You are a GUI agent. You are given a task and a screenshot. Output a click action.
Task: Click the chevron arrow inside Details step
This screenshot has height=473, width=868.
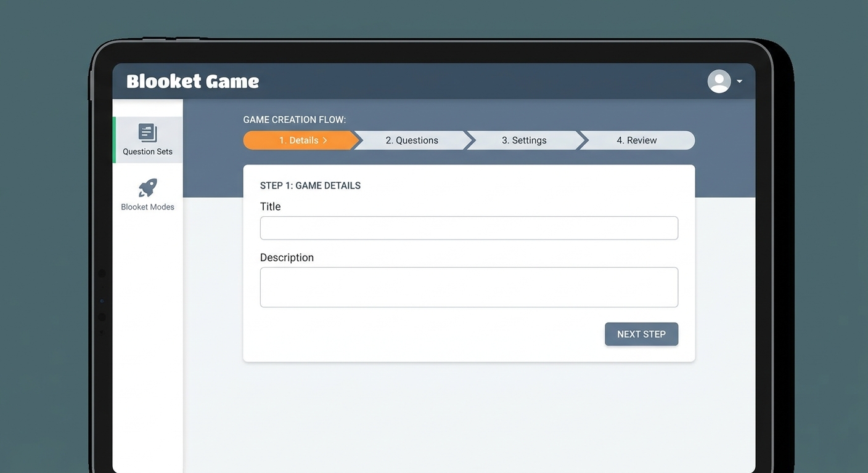tap(325, 140)
